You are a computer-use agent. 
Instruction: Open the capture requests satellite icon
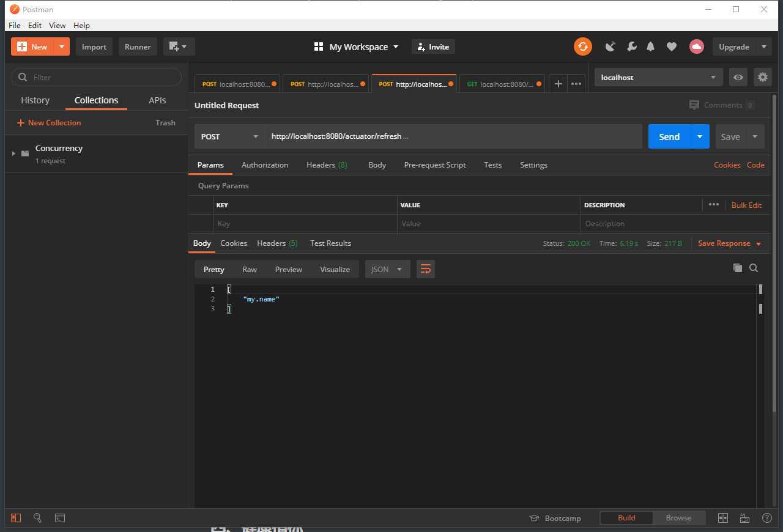610,46
